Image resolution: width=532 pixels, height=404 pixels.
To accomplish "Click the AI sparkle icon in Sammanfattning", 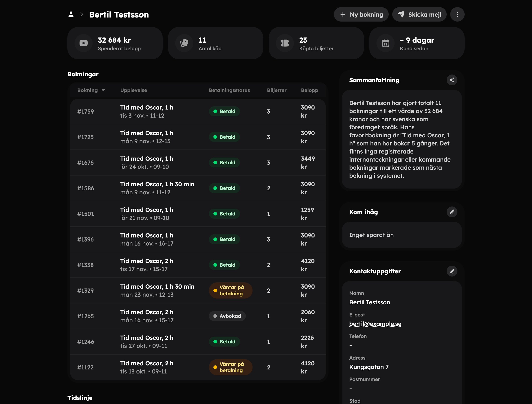I will point(452,80).
